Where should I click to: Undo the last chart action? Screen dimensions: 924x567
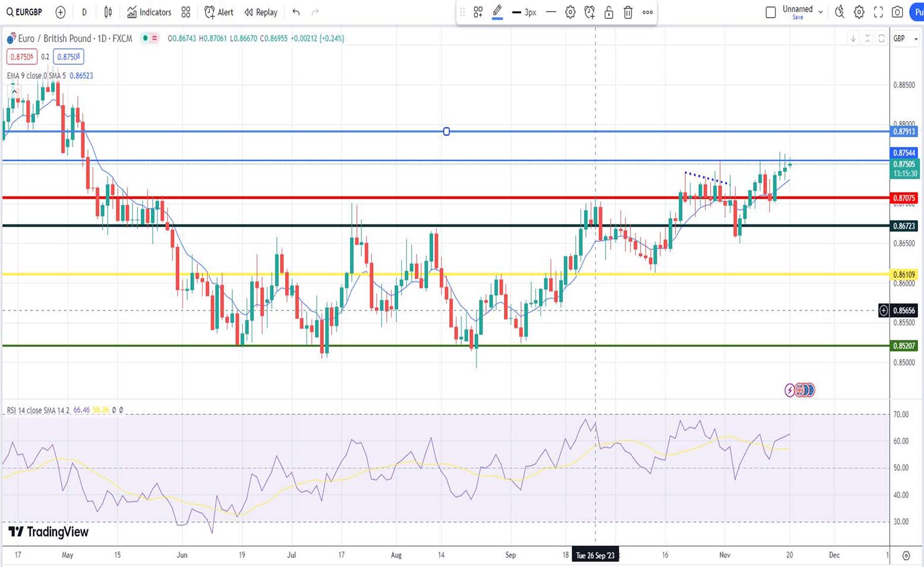296,12
